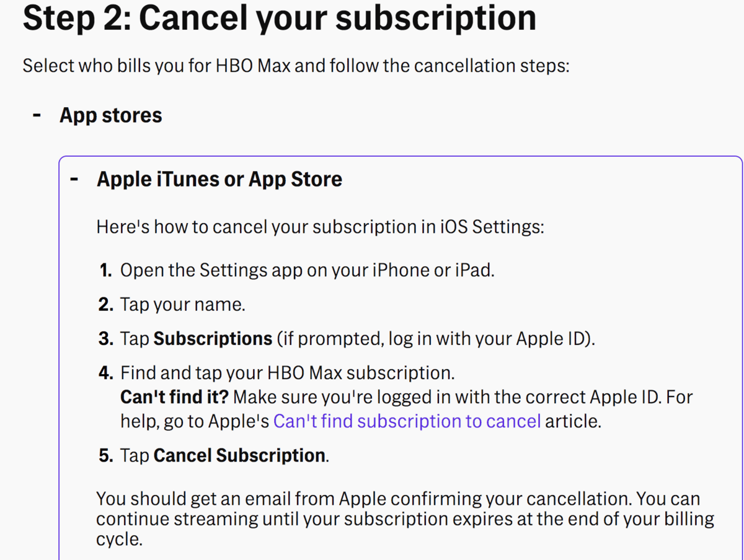
Task: Click "Open the Settings app" step text
Action: tap(307, 271)
